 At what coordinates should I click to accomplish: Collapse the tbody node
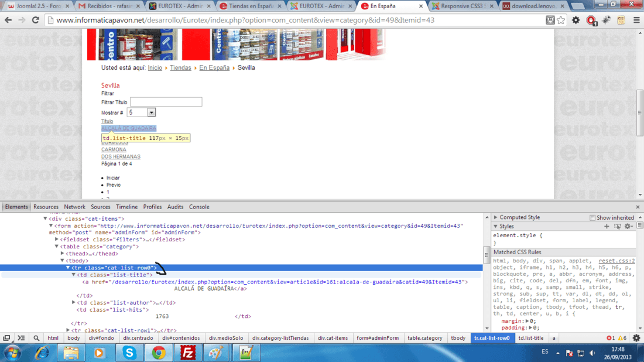click(63, 261)
